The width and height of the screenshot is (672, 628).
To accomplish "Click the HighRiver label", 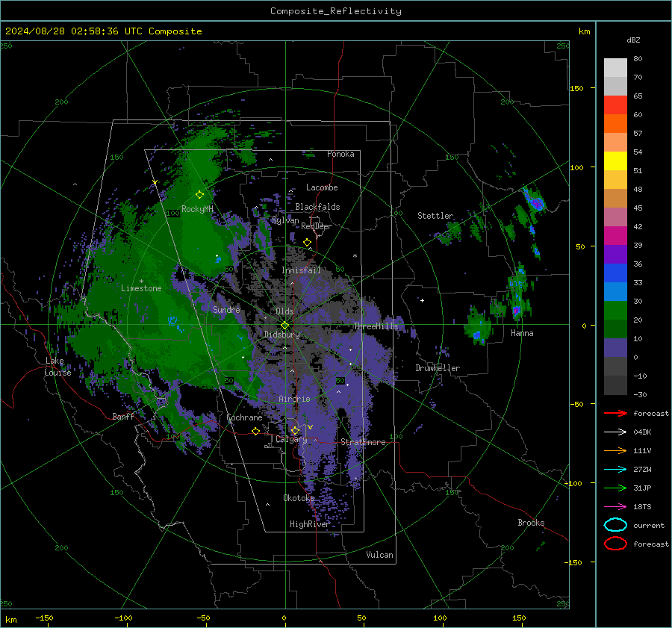I will point(309,524).
